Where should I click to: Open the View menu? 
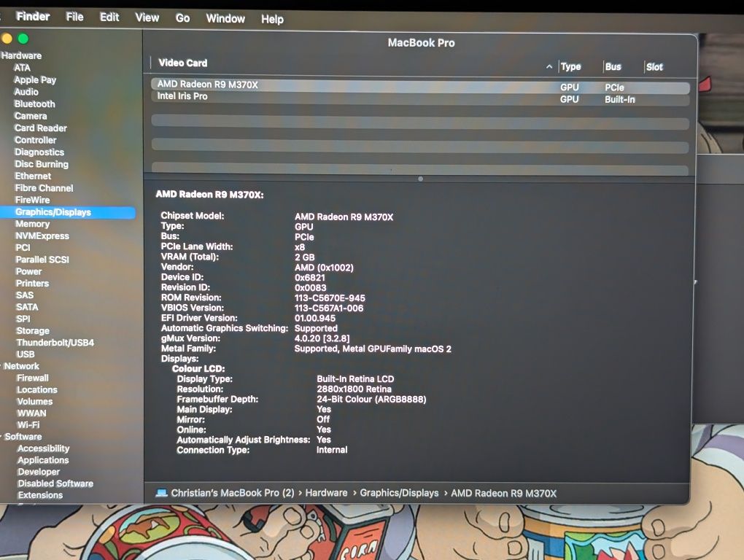coord(147,17)
